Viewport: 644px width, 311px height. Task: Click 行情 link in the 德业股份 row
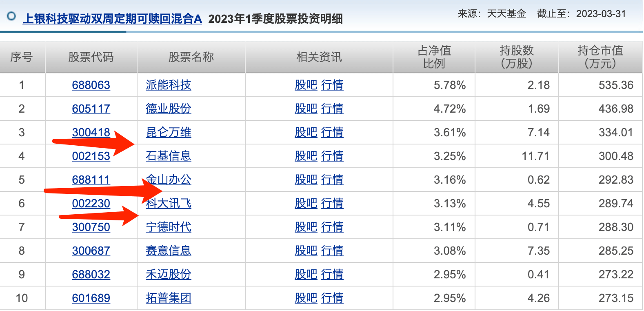(332, 109)
